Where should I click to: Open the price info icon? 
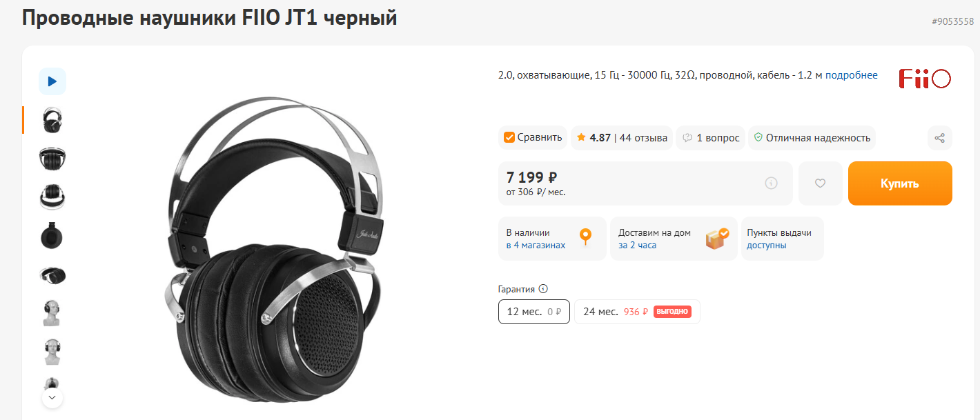point(771,183)
